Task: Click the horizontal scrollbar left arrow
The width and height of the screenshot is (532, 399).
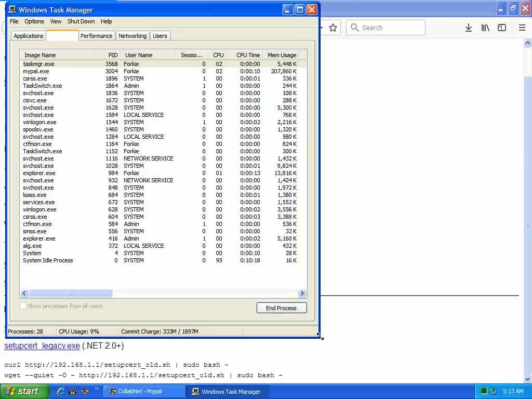Action: [24, 294]
